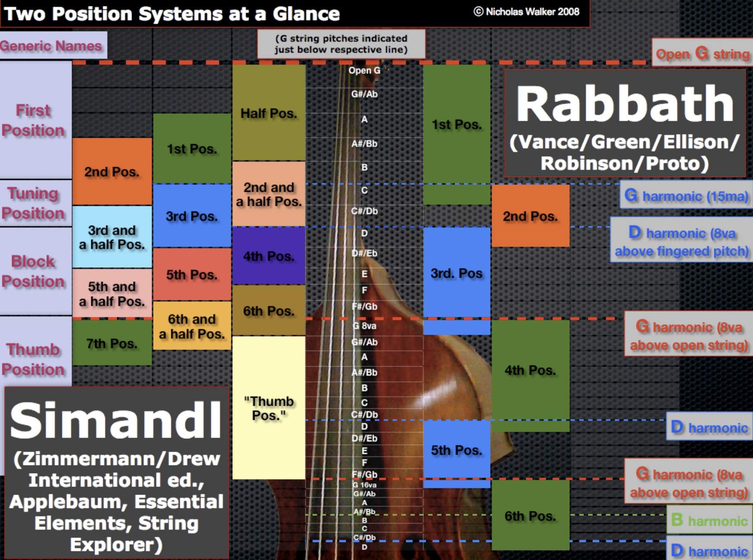The width and height of the screenshot is (753, 560).
Task: Click the title "Two Position Systems at a Glance"
Action: point(171,13)
